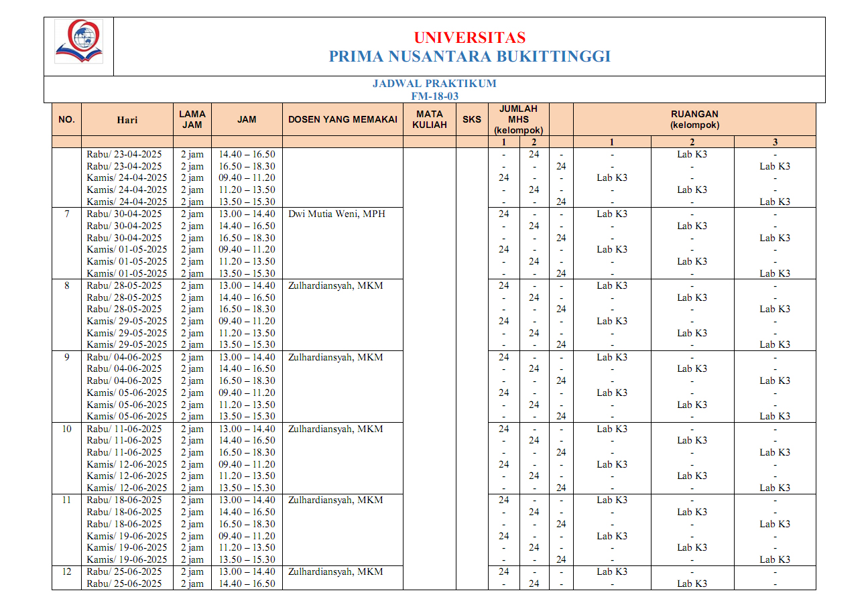Click date "Rabu/ 25-06-2025" beside 14.40 – 16.50
Viewport: 868px width, 613px height.
click(x=124, y=584)
